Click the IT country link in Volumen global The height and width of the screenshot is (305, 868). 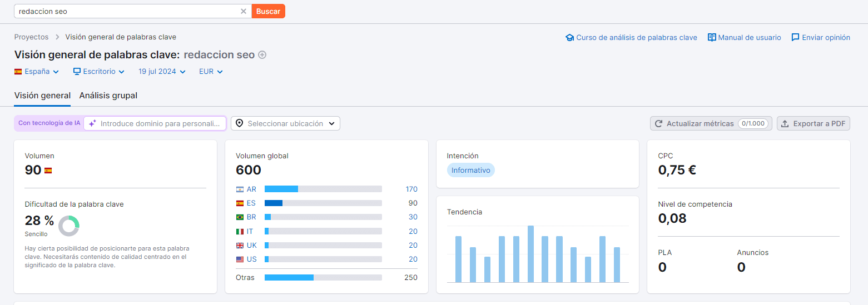coord(250,231)
